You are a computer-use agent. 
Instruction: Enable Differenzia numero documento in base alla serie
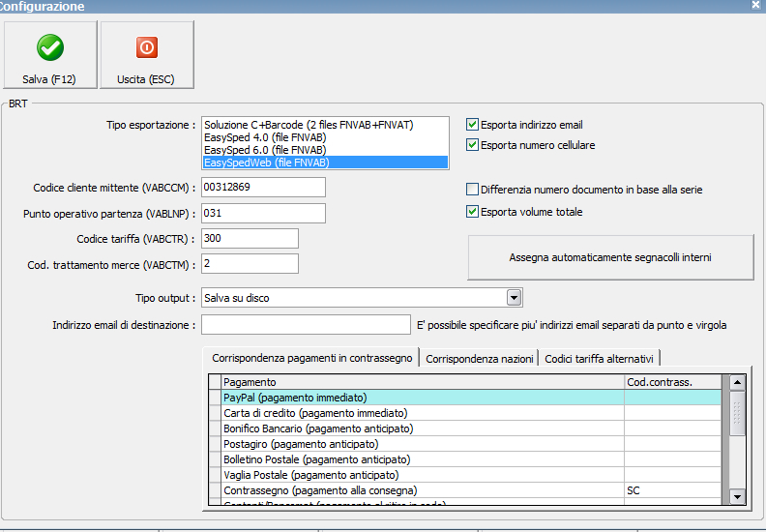pyautogui.click(x=472, y=189)
